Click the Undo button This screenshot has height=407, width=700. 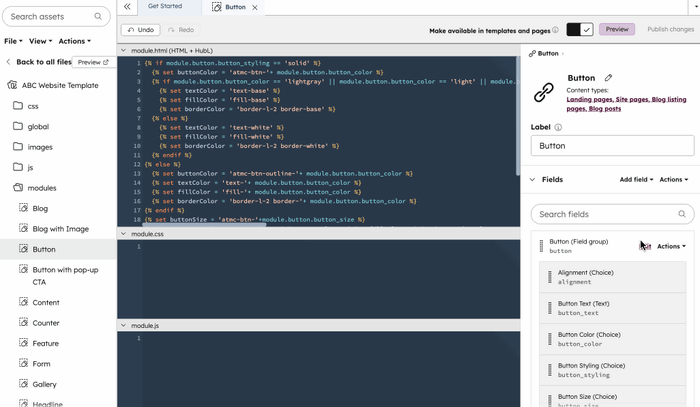click(x=140, y=30)
